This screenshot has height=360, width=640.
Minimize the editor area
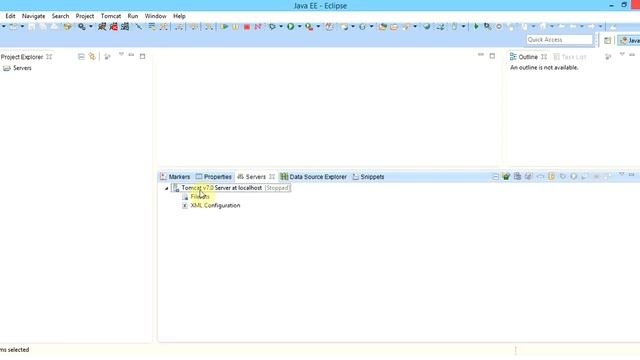tap(481, 55)
